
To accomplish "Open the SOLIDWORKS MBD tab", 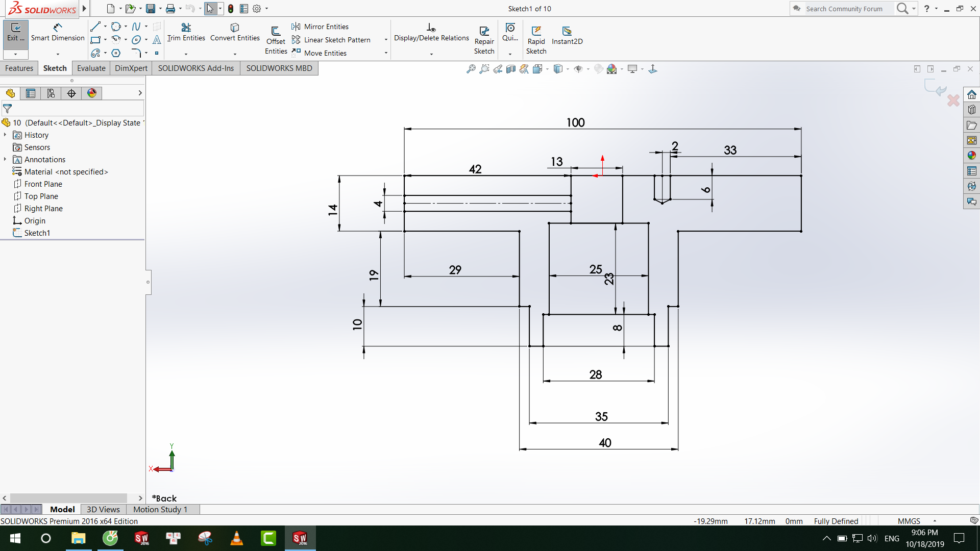I will click(x=279, y=68).
